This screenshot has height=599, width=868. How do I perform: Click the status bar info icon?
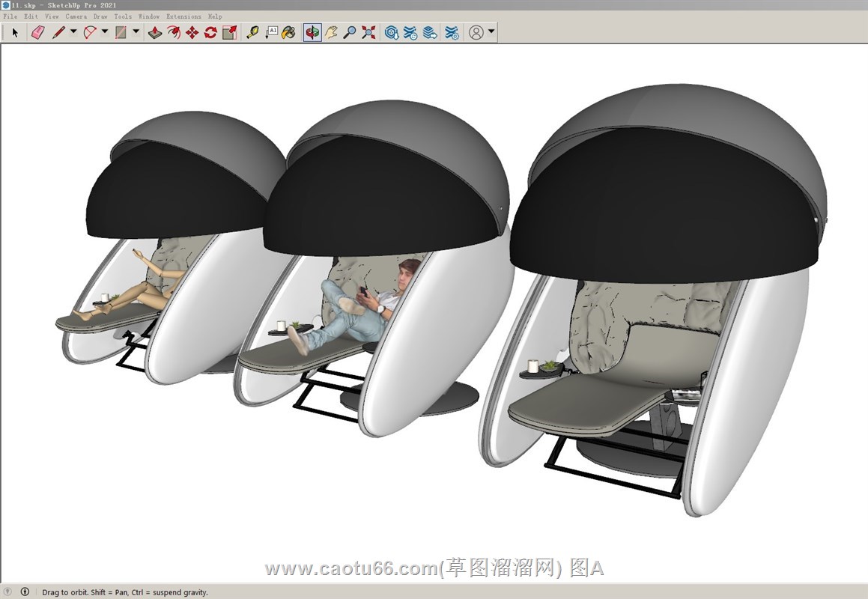pyautogui.click(x=25, y=592)
